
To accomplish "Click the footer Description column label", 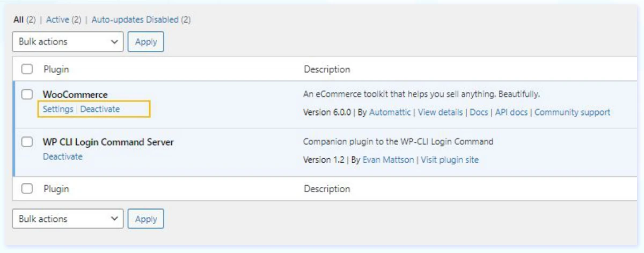I will [x=327, y=189].
